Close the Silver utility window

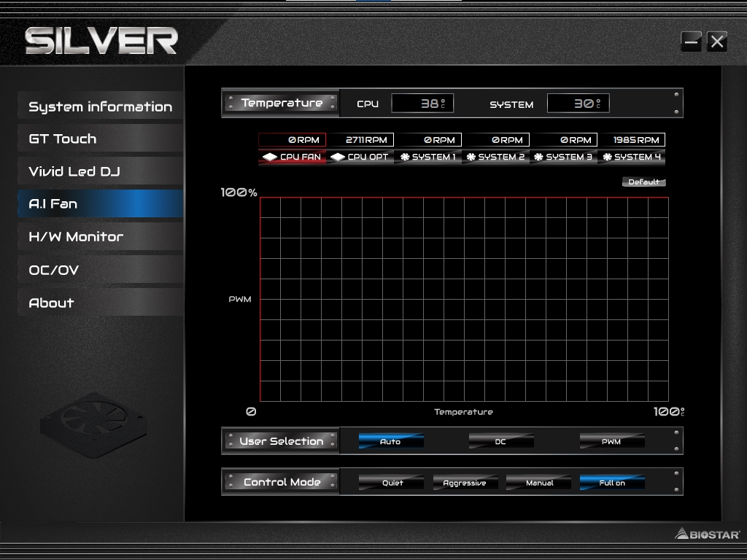pos(717,42)
